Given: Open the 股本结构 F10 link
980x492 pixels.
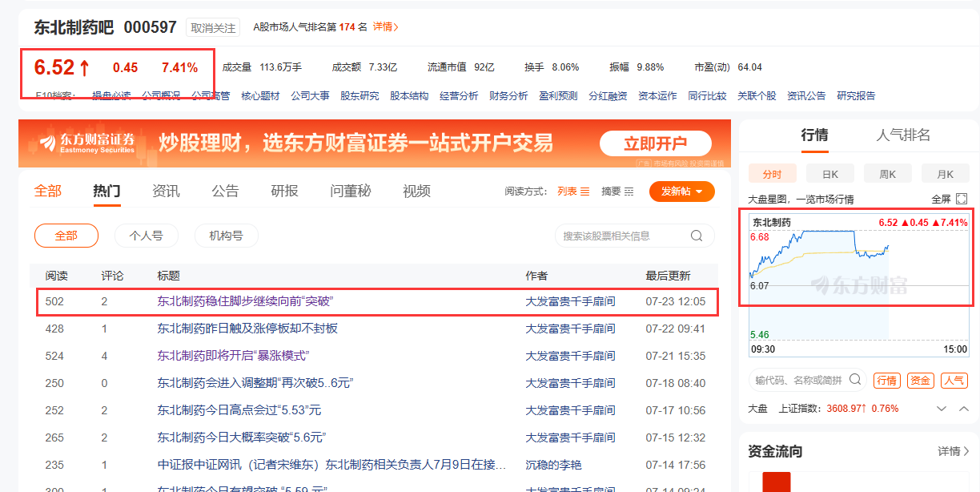Looking at the screenshot, I should click(x=409, y=96).
